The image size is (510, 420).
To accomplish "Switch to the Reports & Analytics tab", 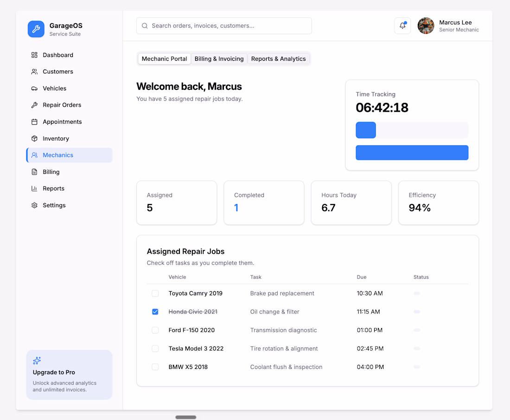I will (279, 59).
